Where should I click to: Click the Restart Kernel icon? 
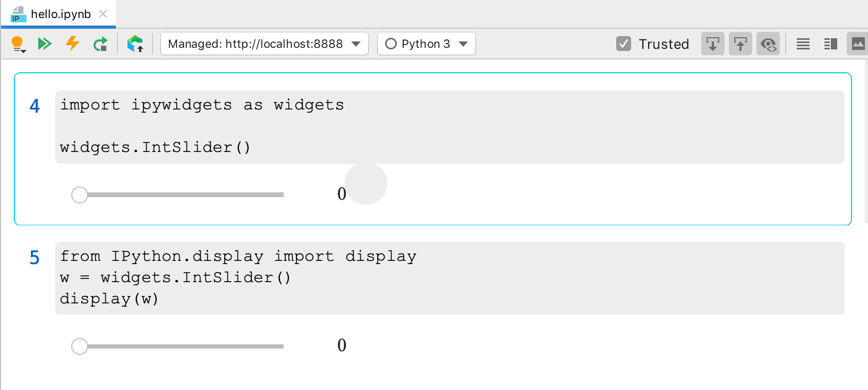[x=100, y=44]
